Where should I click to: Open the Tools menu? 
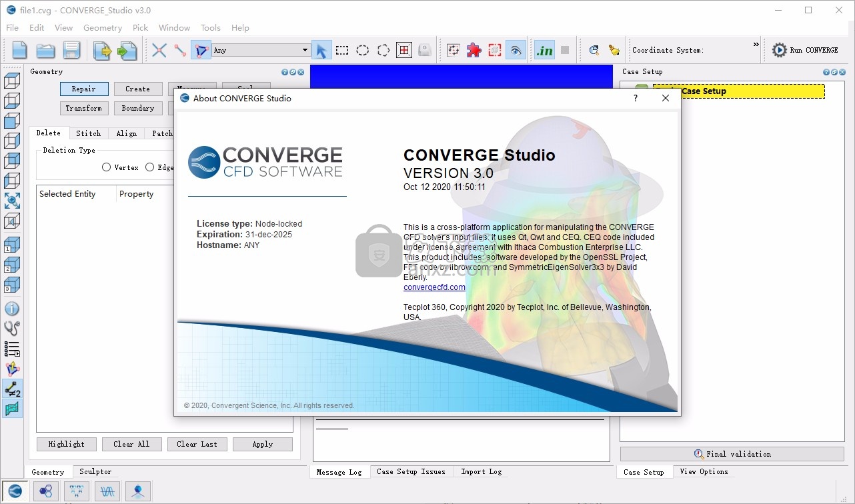pos(211,28)
